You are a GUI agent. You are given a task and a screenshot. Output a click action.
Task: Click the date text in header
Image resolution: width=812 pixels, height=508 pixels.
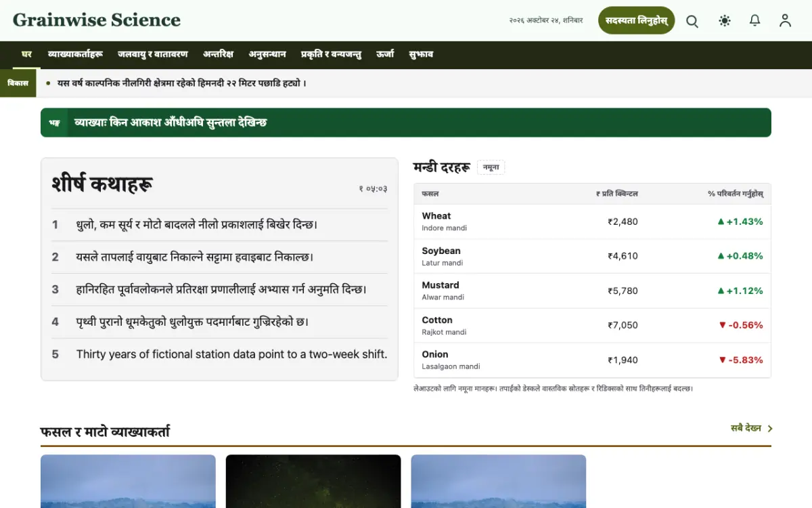[546, 21]
